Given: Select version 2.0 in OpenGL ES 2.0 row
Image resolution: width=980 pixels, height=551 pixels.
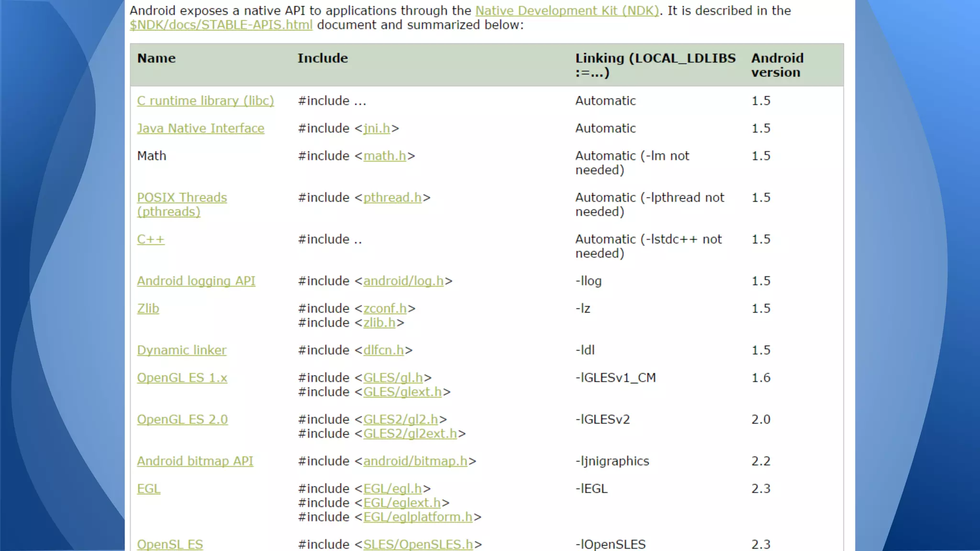Looking at the screenshot, I should click(761, 419).
